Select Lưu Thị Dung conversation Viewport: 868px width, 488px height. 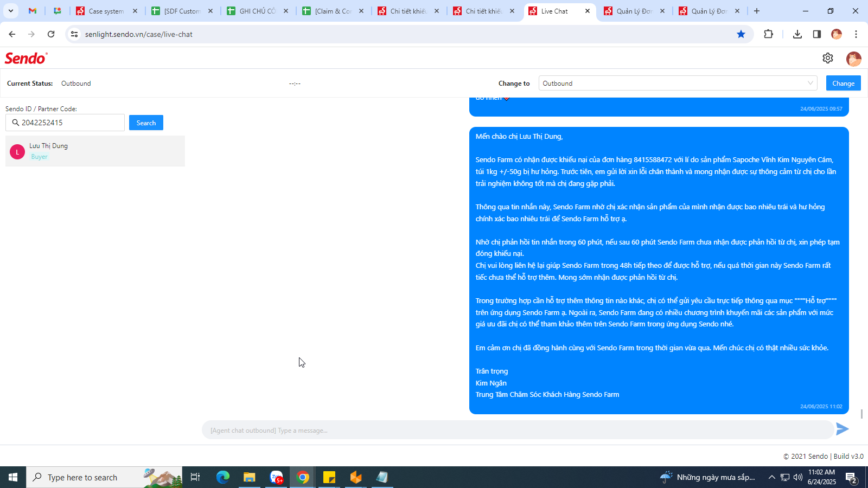[x=95, y=151]
